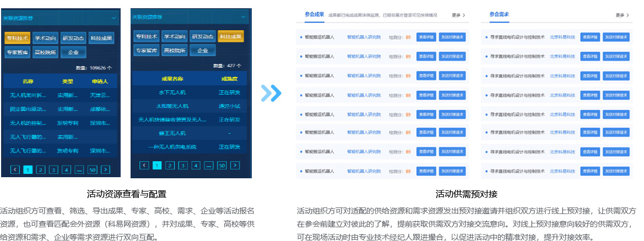
Task: Select 科技成果 filter in the right panel
Action: 230,36
